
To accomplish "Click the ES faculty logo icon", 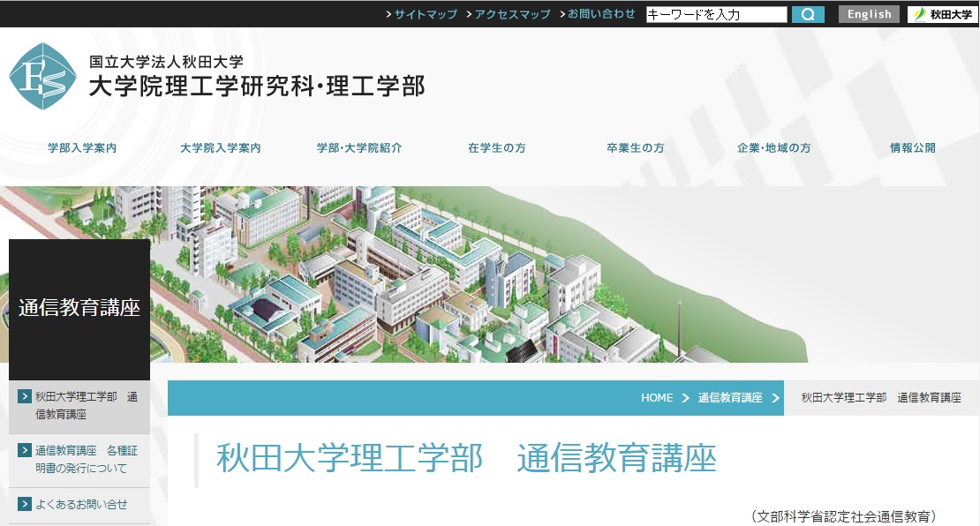I will (x=43, y=76).
